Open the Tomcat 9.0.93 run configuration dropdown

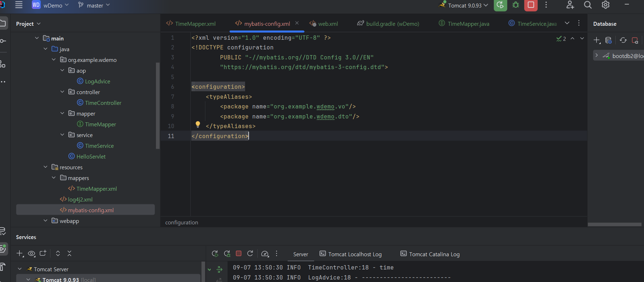[x=464, y=5]
